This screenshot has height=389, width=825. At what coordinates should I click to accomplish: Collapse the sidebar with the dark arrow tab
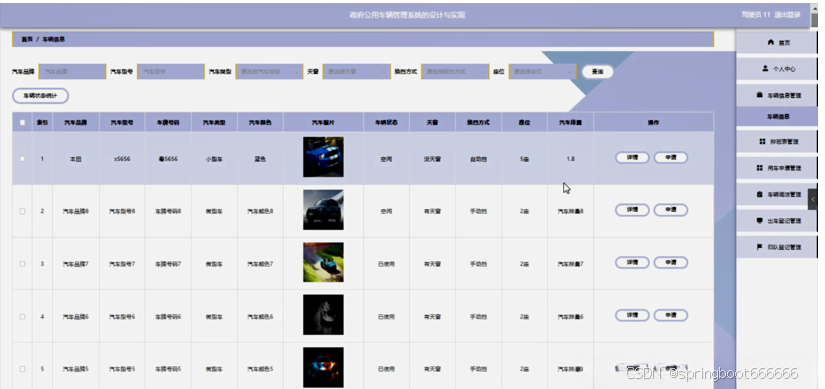point(812,199)
